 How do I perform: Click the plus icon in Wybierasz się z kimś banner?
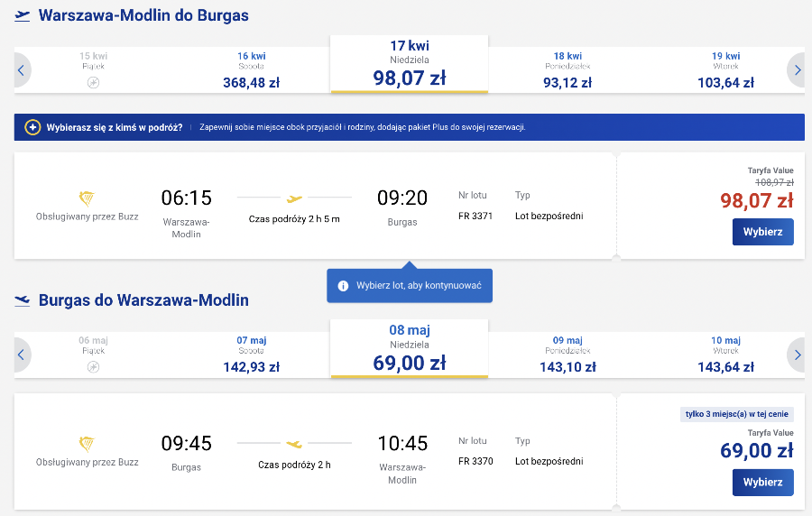click(32, 127)
